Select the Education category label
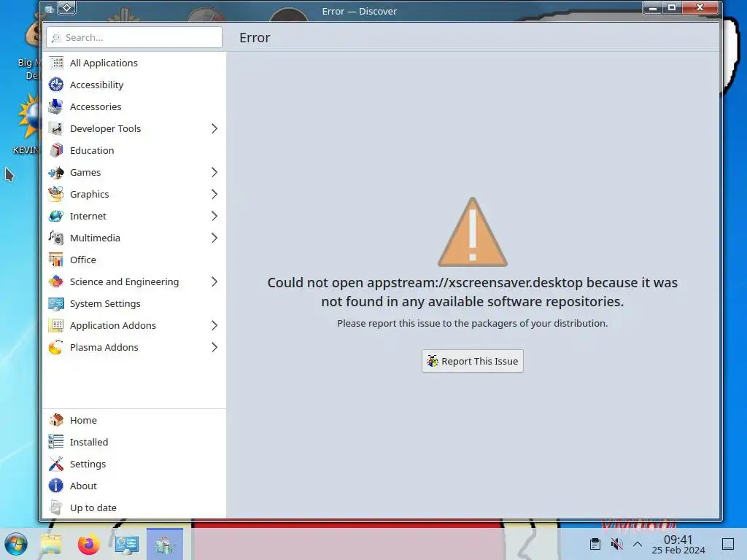 [92, 150]
